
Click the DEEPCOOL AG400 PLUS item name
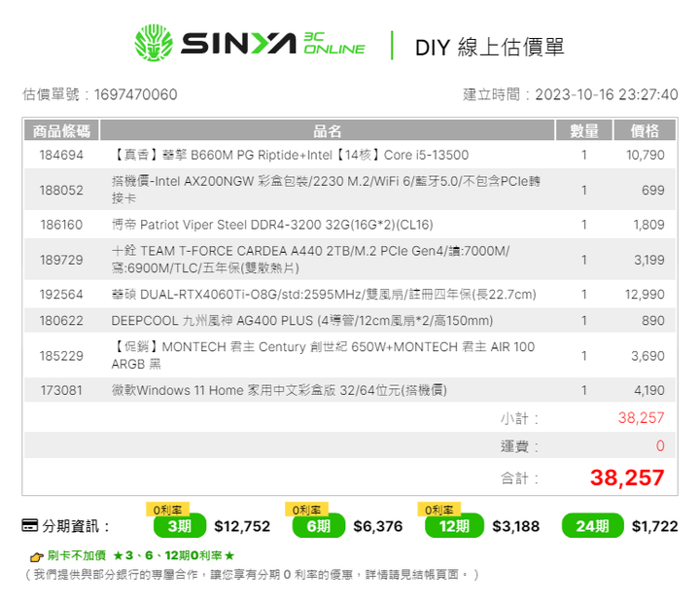[x=302, y=321]
